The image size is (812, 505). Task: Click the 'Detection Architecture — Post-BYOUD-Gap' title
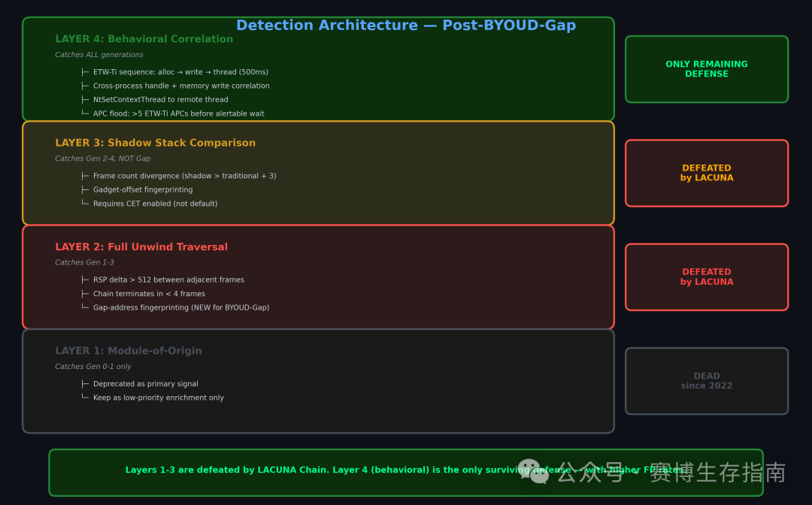(406, 26)
